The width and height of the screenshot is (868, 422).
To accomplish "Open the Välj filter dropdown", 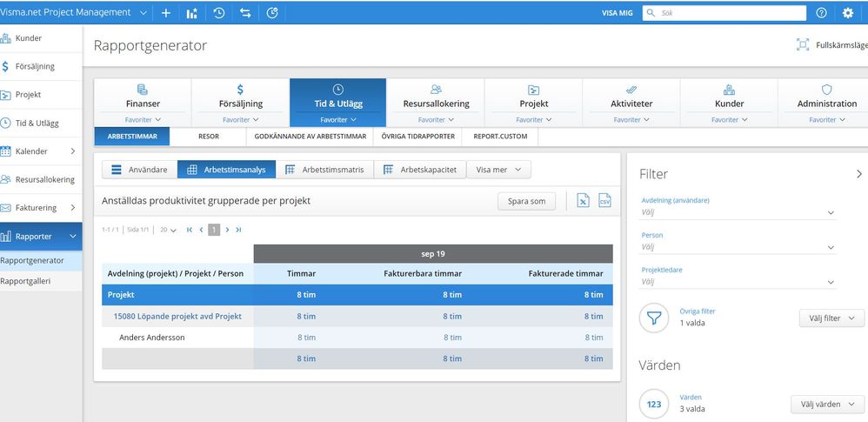I will [831, 318].
